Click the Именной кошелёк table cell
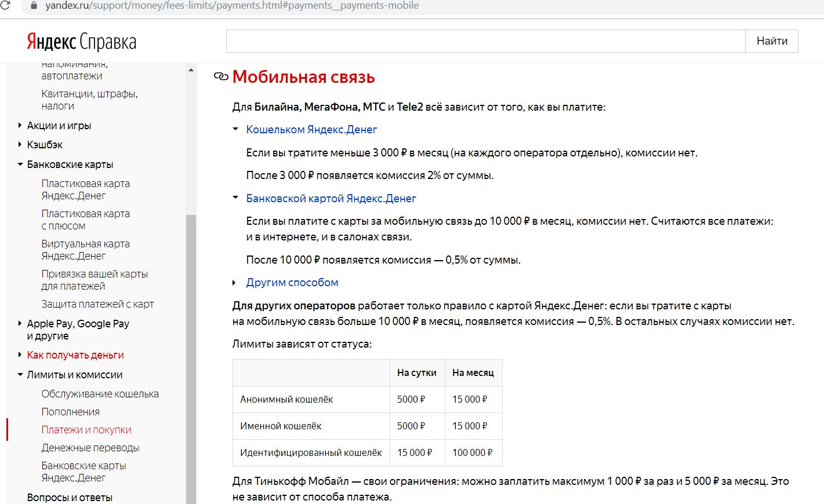 (311, 426)
